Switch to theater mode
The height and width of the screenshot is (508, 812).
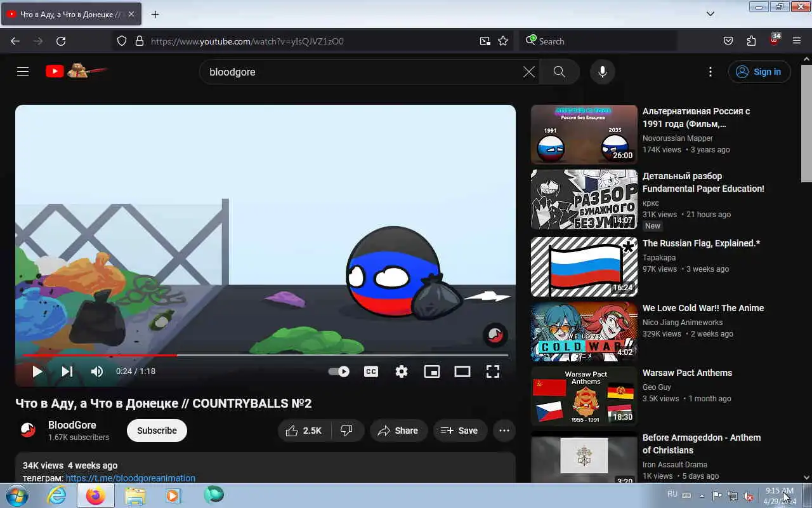click(462, 371)
